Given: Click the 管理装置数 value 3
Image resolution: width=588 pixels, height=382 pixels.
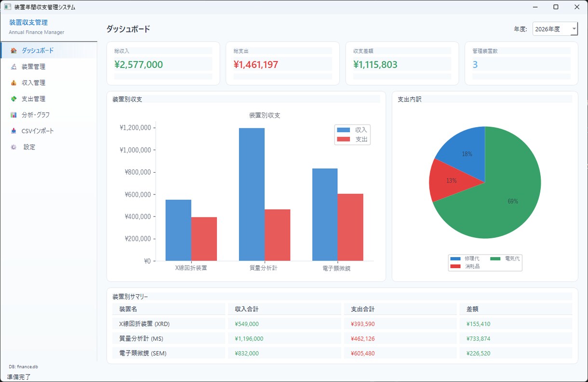Looking at the screenshot, I should point(475,64).
